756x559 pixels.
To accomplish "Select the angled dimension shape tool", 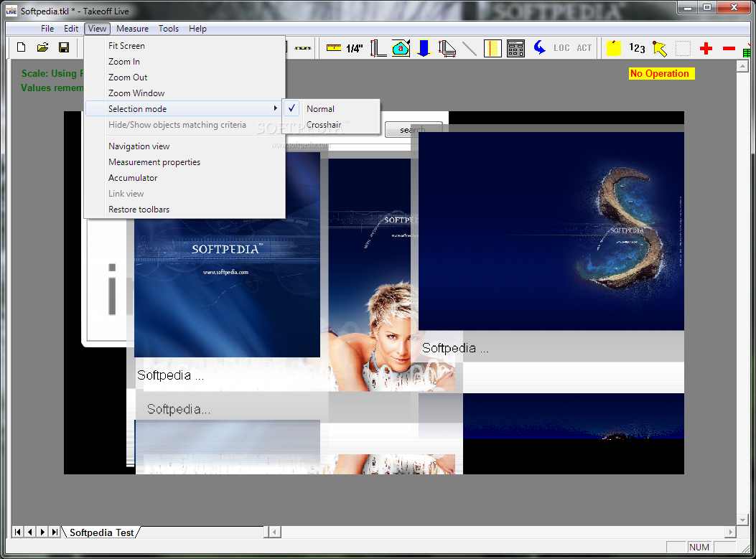I will pyautogui.click(x=447, y=48).
